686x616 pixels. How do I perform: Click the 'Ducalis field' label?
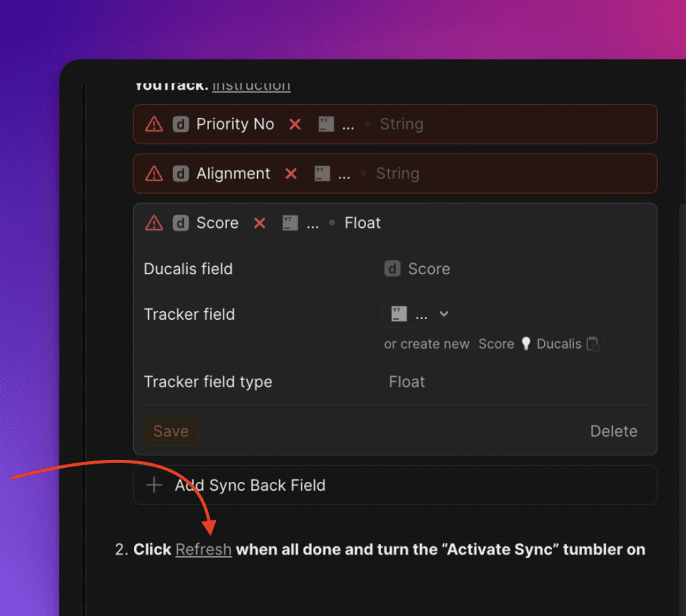point(188,269)
